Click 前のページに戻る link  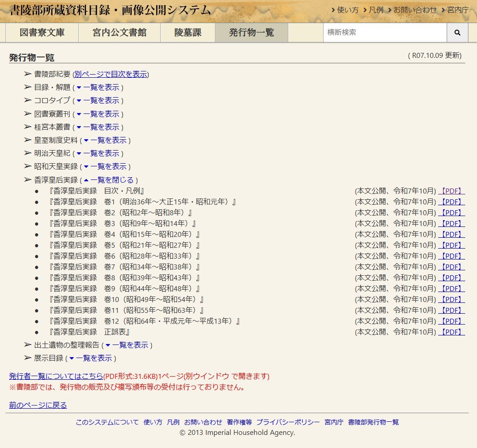[38, 405]
